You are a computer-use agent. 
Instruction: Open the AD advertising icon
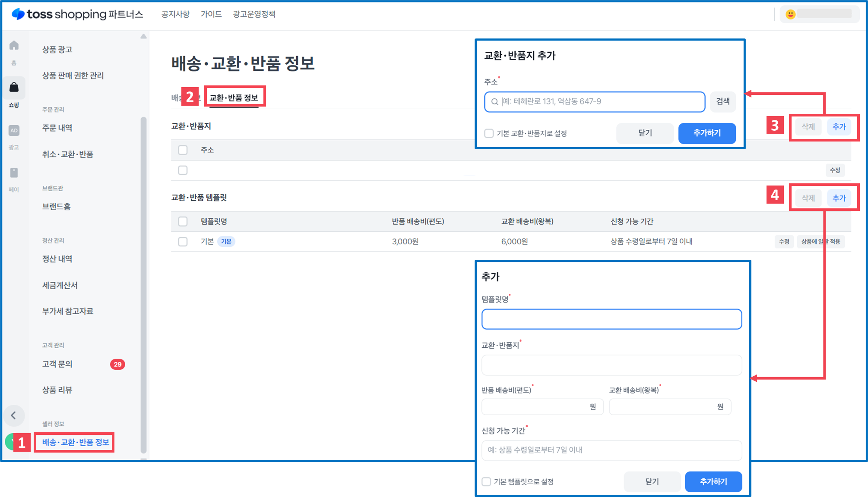click(14, 130)
